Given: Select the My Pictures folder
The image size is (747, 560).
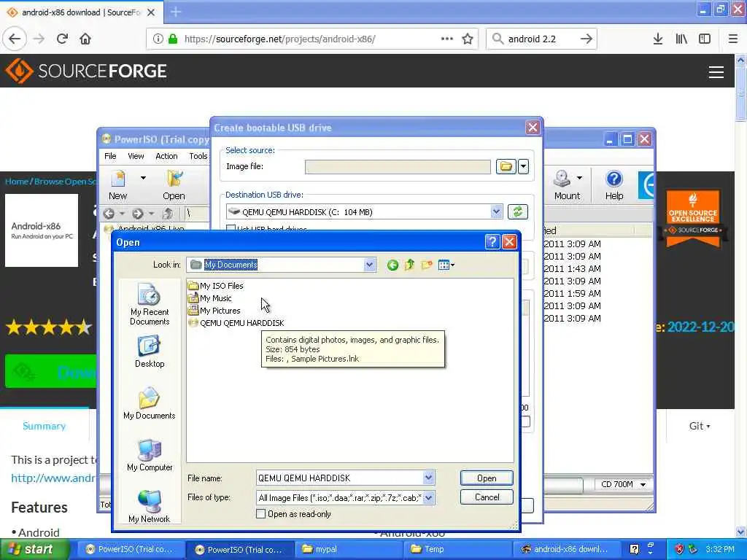Looking at the screenshot, I should coord(214,311).
